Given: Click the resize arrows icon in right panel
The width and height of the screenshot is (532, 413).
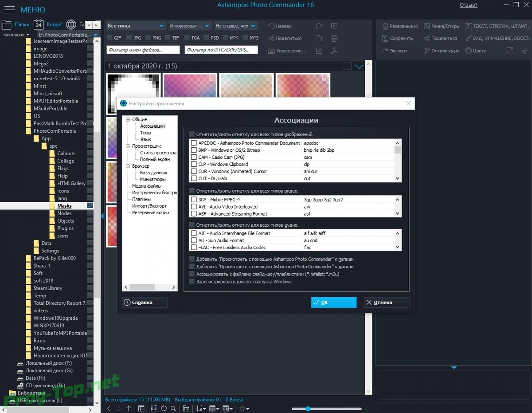Looking at the screenshot, I should point(510,51).
